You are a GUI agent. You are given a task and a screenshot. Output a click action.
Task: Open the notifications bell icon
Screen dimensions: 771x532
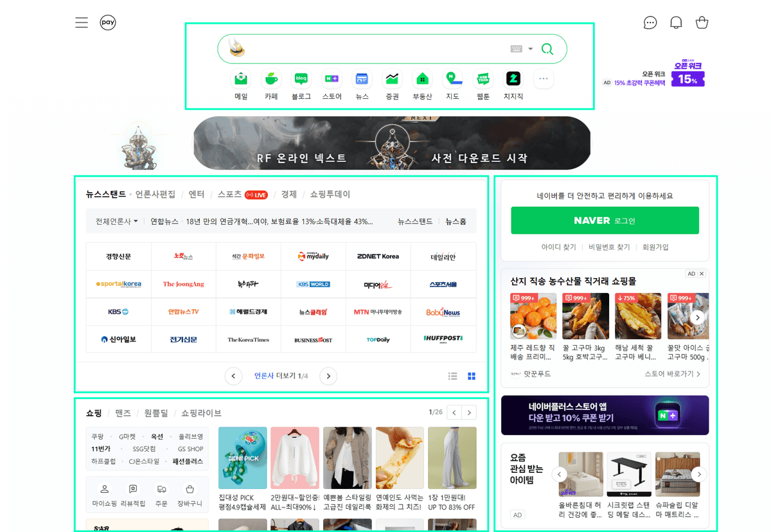[676, 22]
